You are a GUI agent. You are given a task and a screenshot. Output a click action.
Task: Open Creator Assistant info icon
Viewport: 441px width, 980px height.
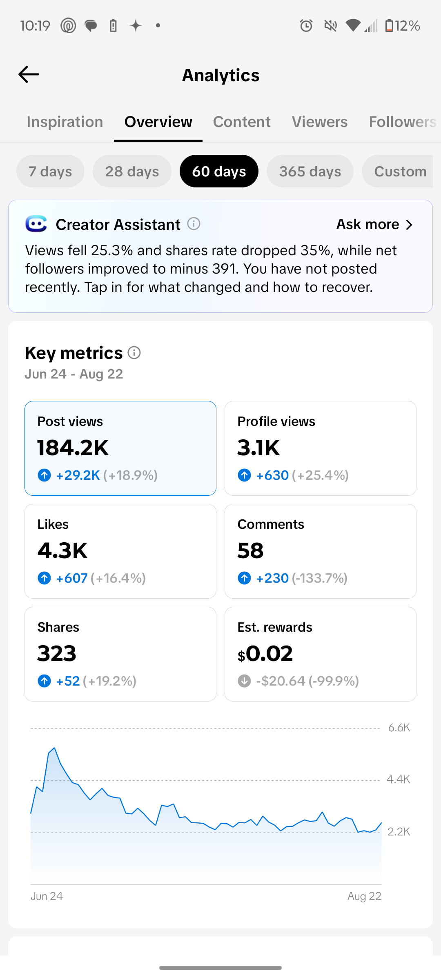coord(194,224)
